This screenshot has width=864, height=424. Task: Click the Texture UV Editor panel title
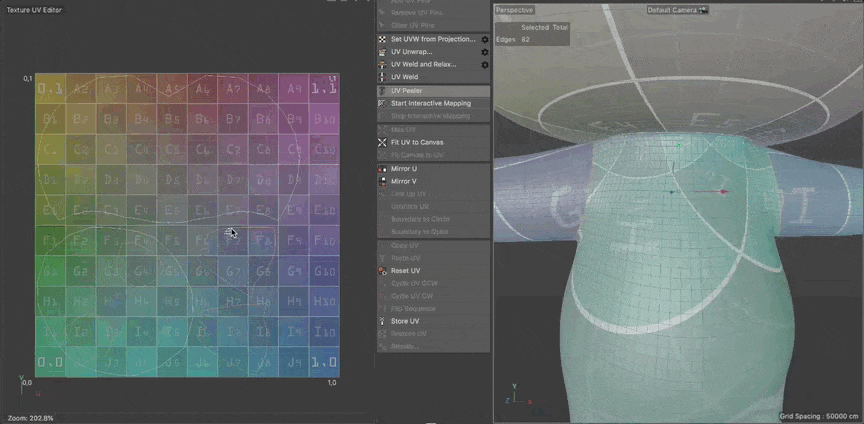coord(34,10)
